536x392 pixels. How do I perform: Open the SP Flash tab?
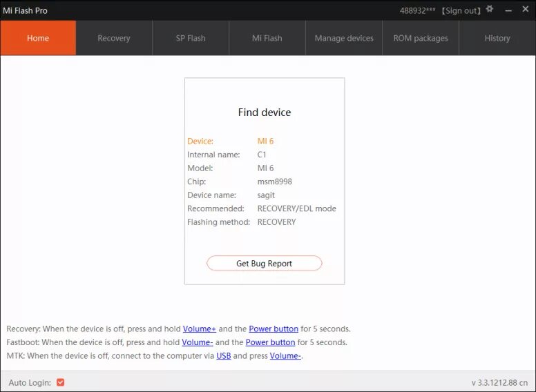[x=191, y=38]
